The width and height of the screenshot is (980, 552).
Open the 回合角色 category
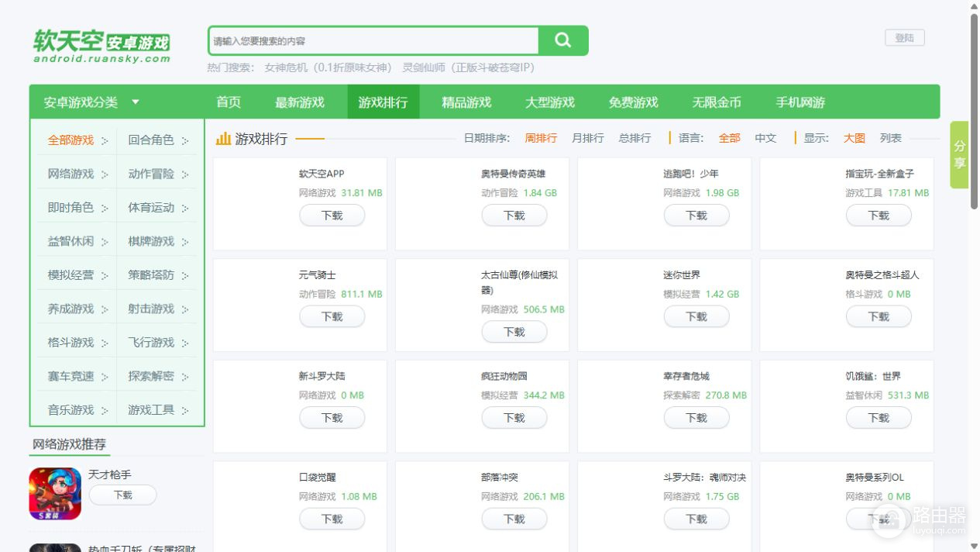(x=151, y=140)
